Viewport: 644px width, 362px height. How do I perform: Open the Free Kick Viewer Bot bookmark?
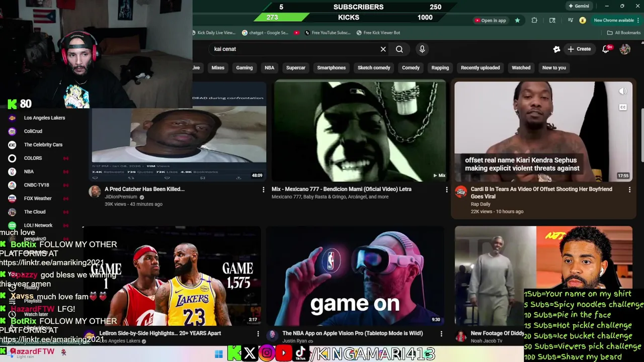pos(378,33)
